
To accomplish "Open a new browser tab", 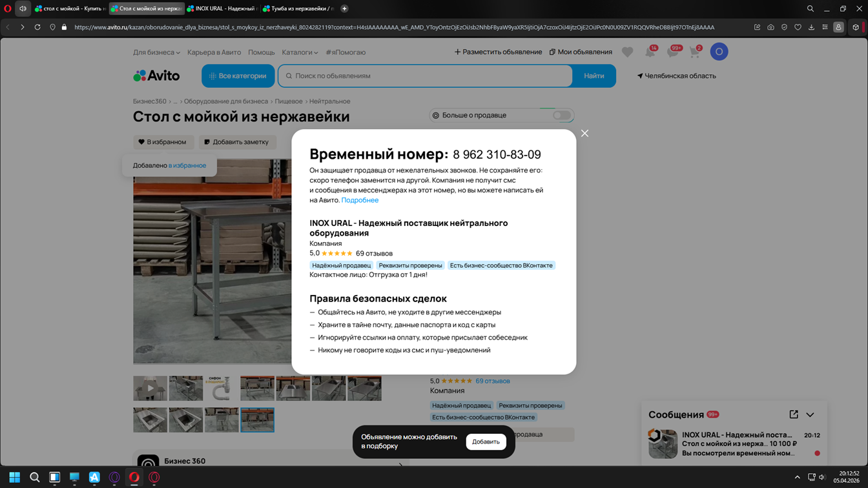I will coord(344,8).
